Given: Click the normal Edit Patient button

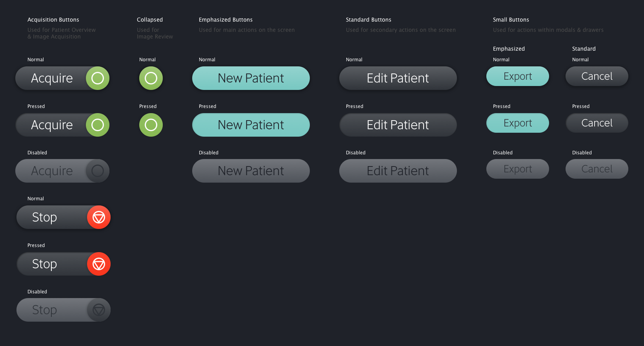Looking at the screenshot, I should click(x=398, y=78).
